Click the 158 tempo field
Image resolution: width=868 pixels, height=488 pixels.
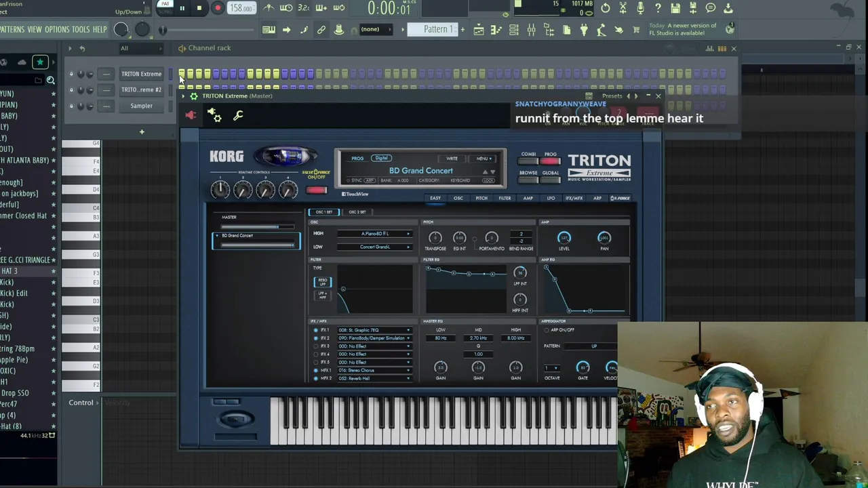[x=240, y=8]
